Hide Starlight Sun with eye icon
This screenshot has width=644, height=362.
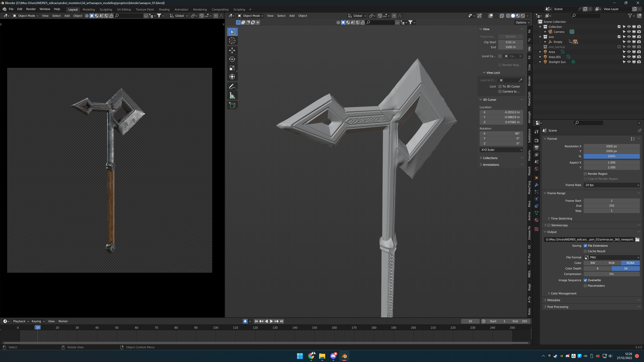[x=629, y=62]
